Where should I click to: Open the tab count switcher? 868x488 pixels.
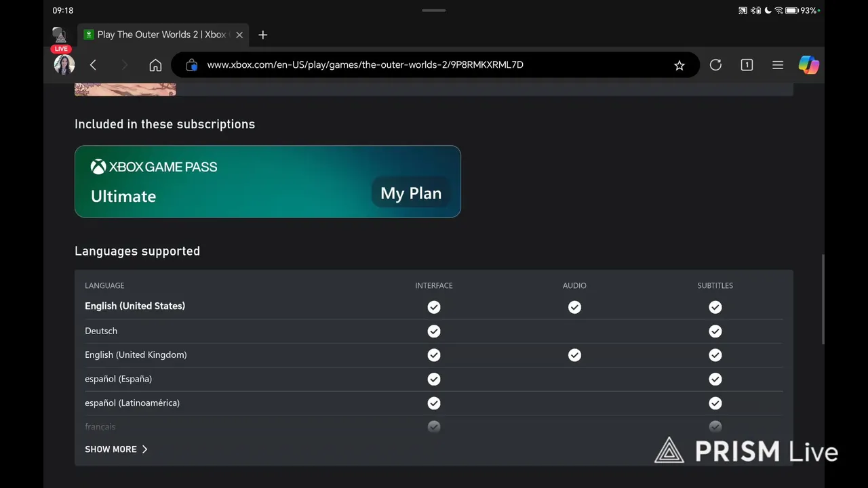tap(747, 65)
